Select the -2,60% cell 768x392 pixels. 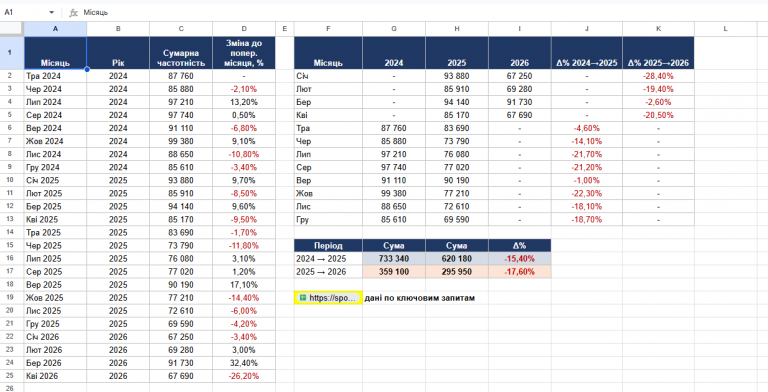658,102
